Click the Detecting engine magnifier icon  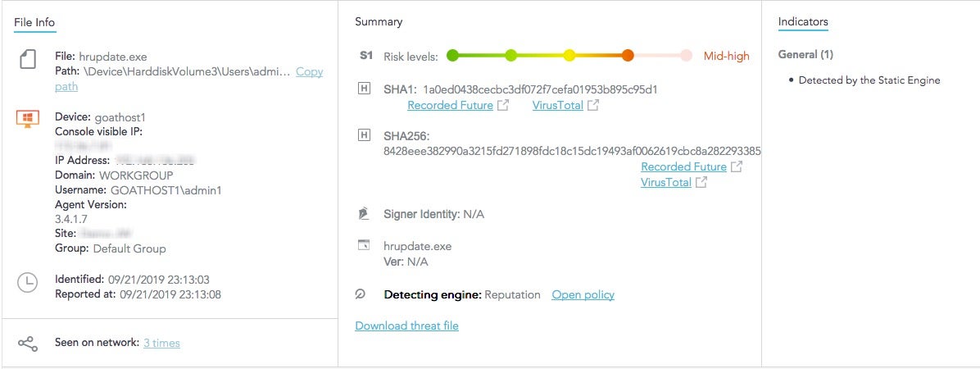pyautogui.click(x=360, y=294)
